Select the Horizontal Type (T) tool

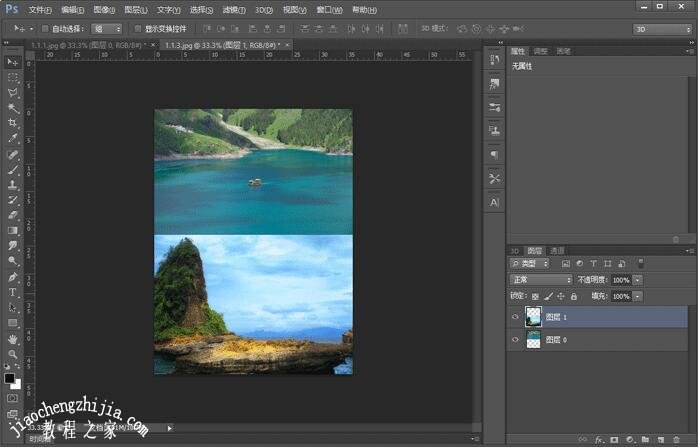[x=13, y=292]
